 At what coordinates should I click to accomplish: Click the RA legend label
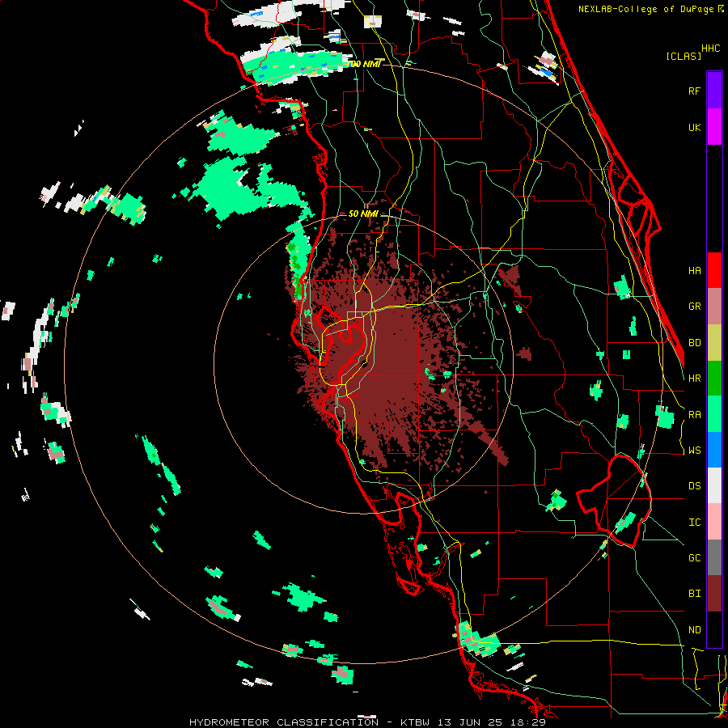[x=694, y=414]
